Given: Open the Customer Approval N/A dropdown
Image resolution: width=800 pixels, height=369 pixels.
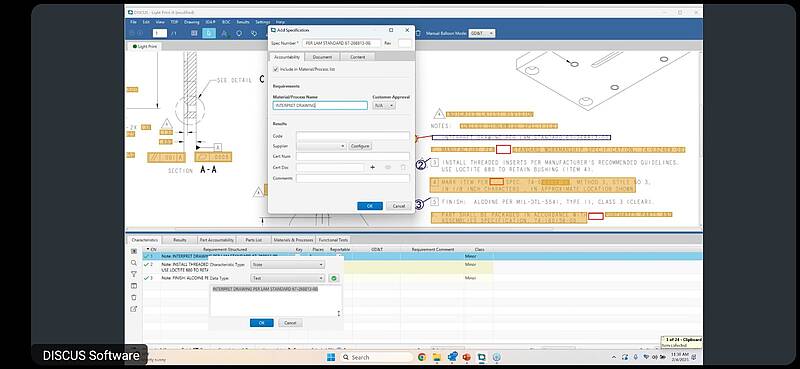Looking at the screenshot, I should click(384, 106).
